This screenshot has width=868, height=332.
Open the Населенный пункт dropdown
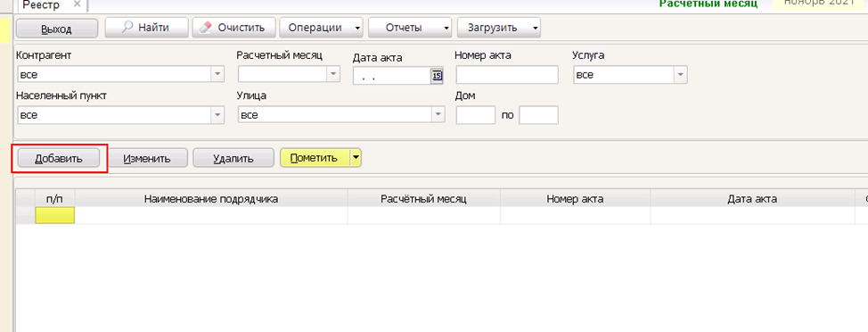pos(217,115)
